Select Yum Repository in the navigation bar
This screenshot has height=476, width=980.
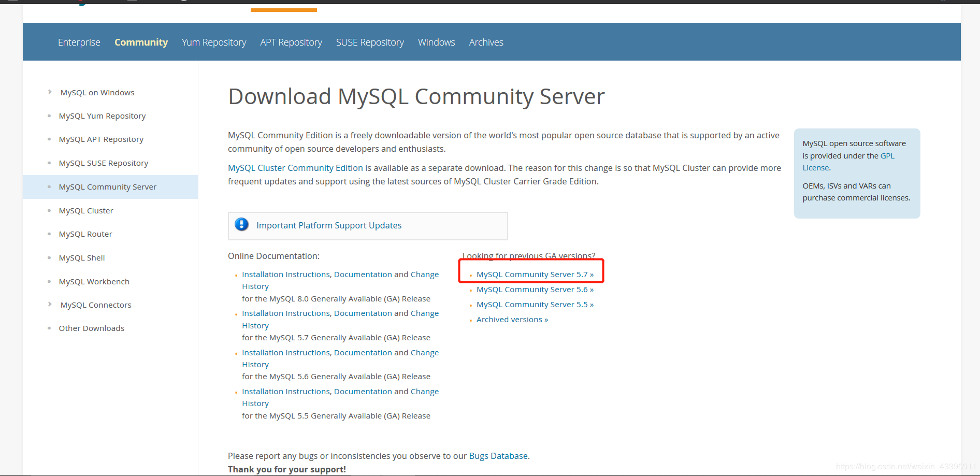pos(213,42)
